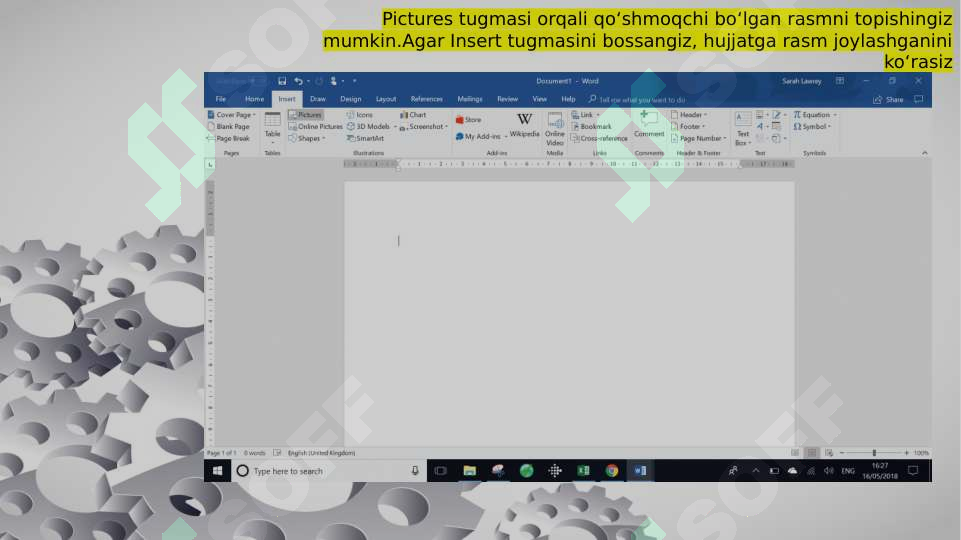Switch to the Home tab

(254, 99)
